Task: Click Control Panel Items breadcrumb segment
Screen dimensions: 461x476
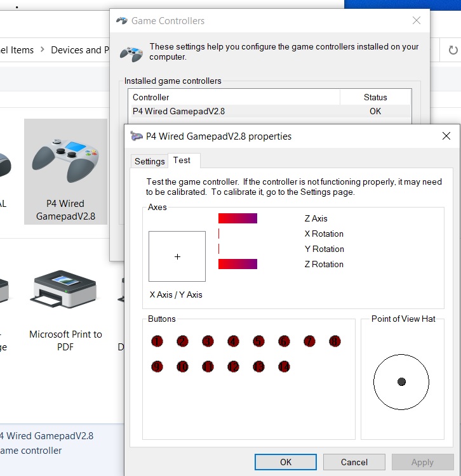Action: point(17,50)
